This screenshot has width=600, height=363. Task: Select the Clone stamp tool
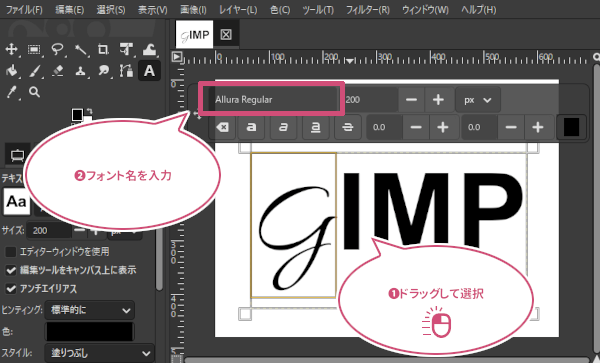tap(80, 71)
